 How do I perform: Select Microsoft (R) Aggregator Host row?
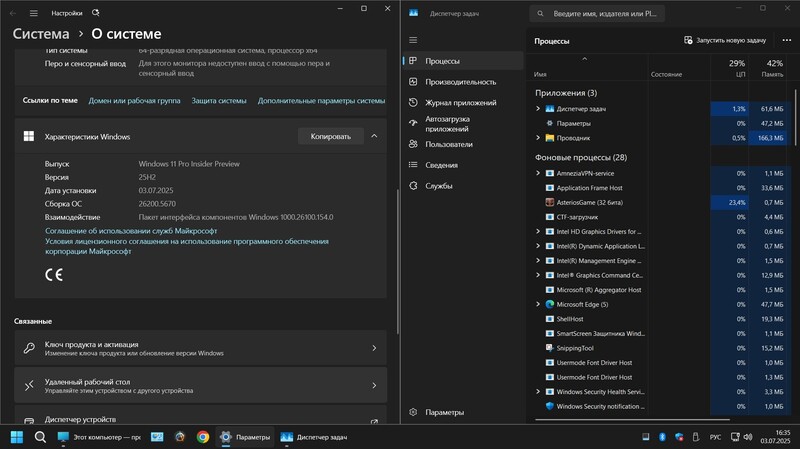click(x=661, y=290)
